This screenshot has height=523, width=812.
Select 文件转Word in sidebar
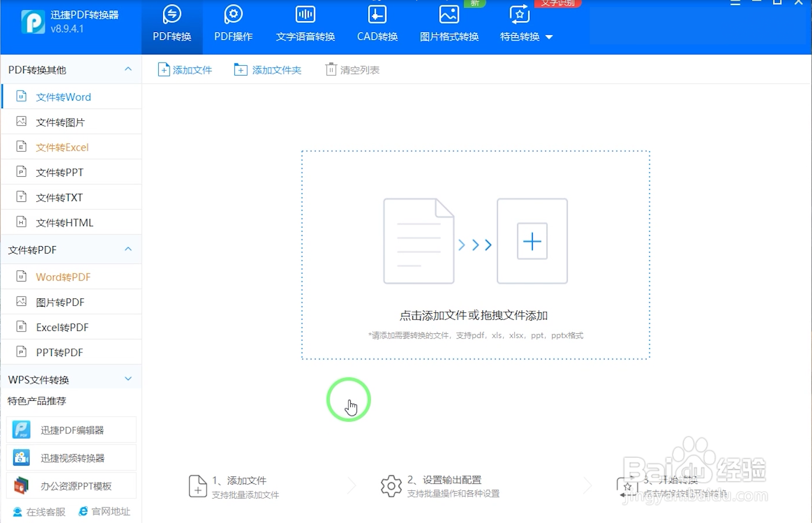72,97
